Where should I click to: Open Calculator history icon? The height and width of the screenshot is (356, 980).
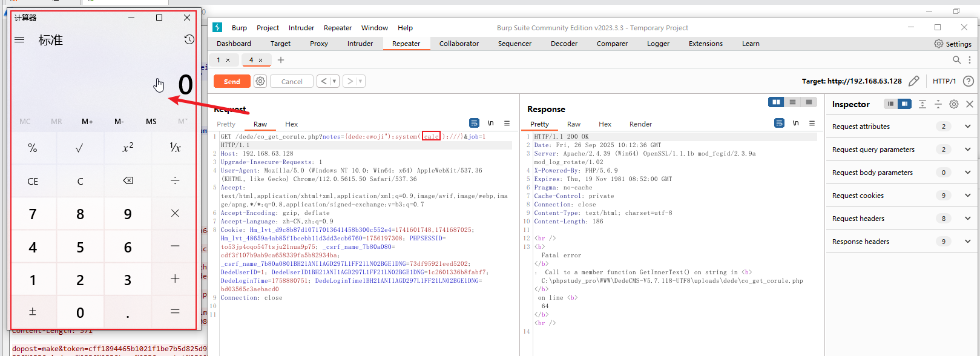(189, 39)
